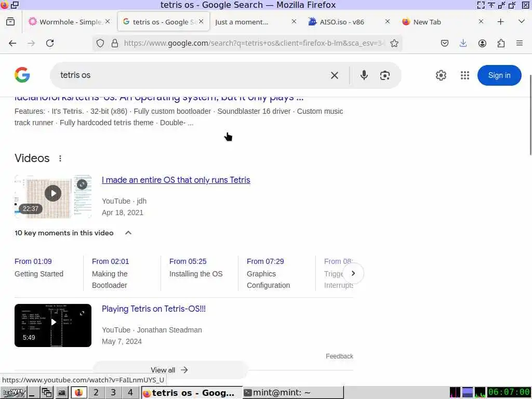
Task: Open Videos section three-dot menu
Action: [60, 158]
